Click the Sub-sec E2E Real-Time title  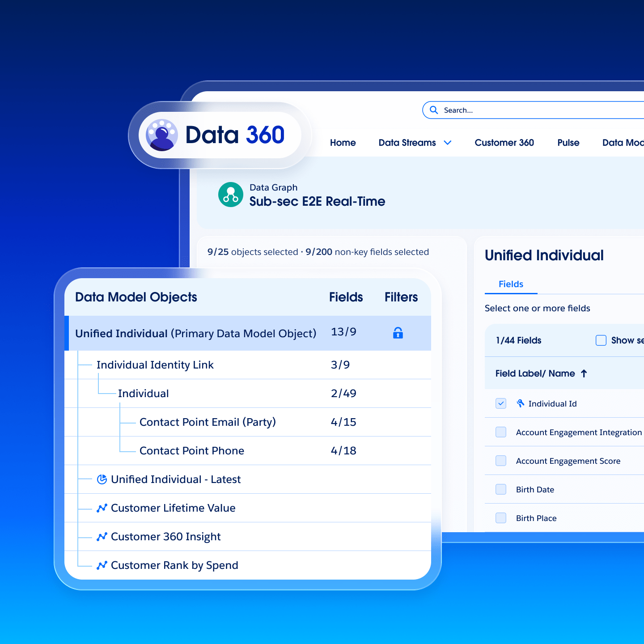point(317,201)
